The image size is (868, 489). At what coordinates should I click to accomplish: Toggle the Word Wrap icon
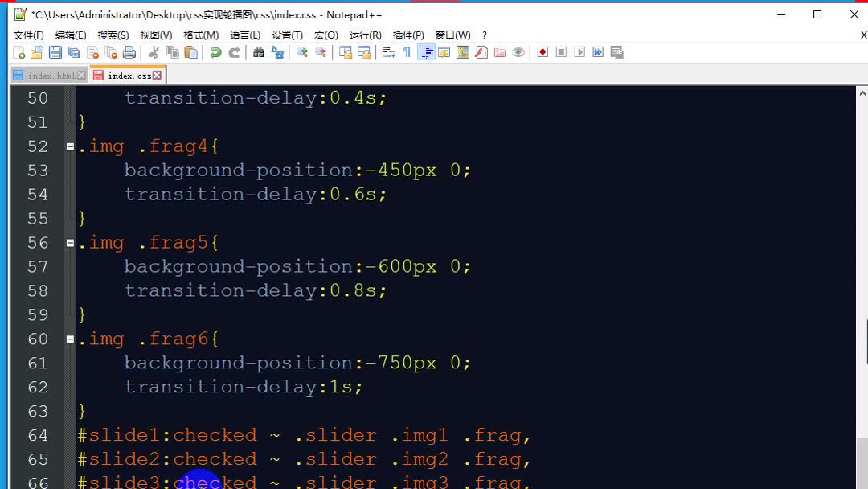click(x=387, y=52)
